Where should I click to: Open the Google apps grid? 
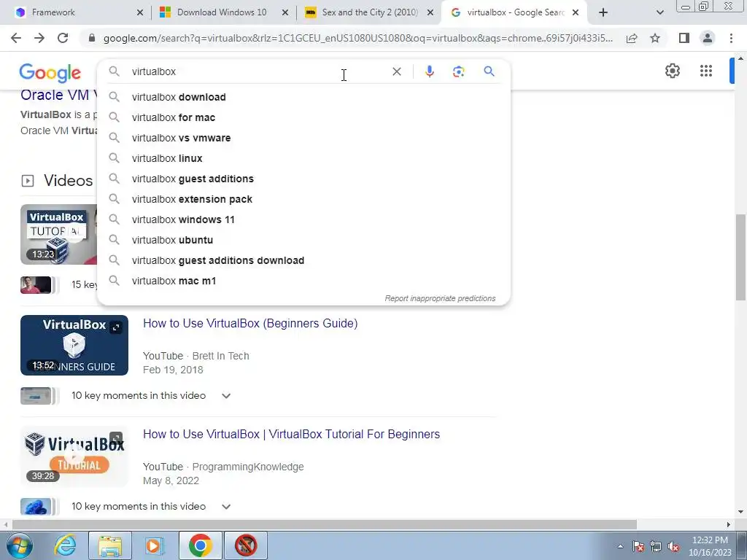tap(706, 71)
